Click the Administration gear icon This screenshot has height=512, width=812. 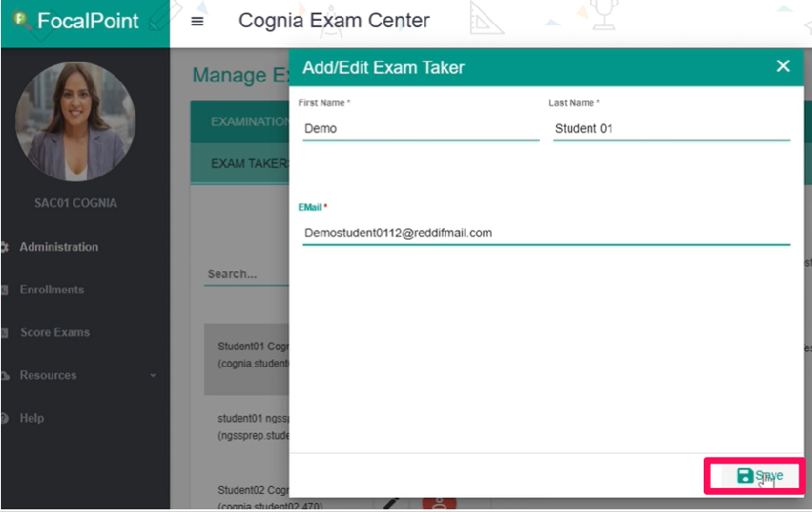pyautogui.click(x=4, y=247)
